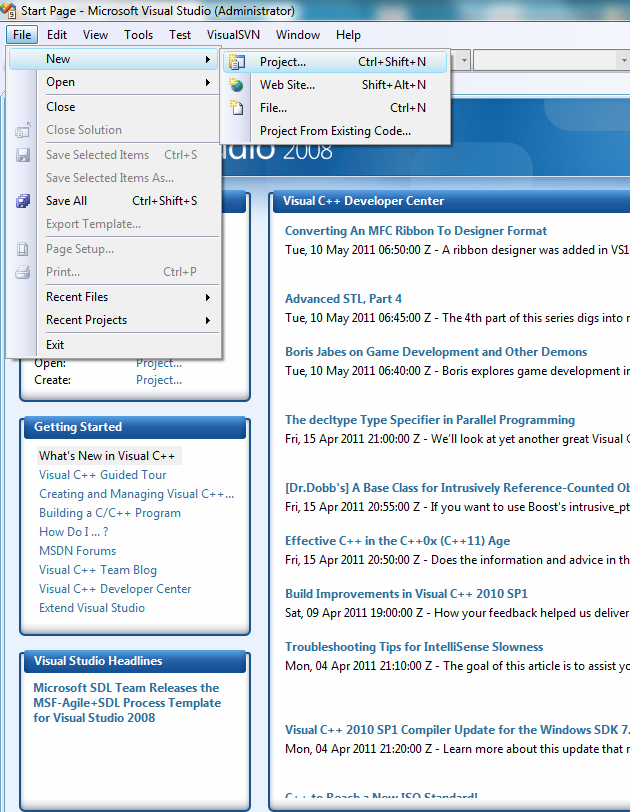Expand the Open submenu arrow
Image resolution: width=630 pixels, height=812 pixels.
point(208,82)
